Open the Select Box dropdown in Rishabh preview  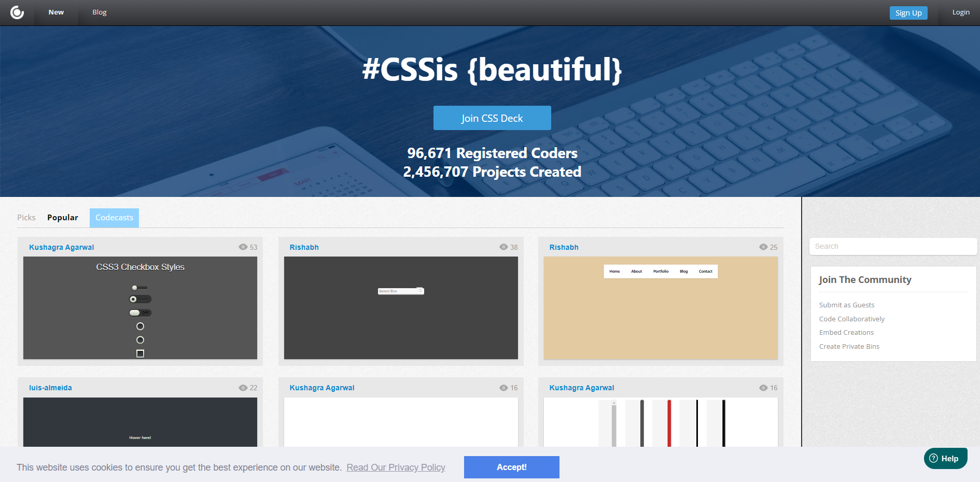pyautogui.click(x=401, y=291)
